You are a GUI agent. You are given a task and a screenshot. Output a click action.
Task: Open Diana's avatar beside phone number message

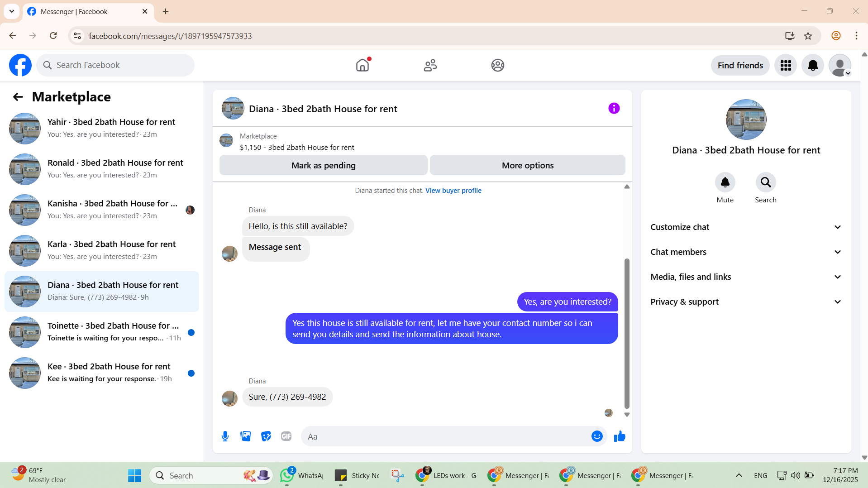coord(229,398)
